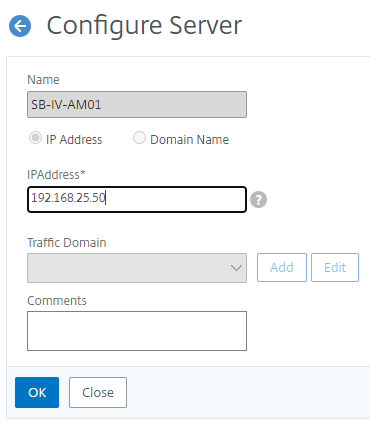Click the Name field label
Image resolution: width=370 pixels, height=423 pixels.
click(x=43, y=80)
